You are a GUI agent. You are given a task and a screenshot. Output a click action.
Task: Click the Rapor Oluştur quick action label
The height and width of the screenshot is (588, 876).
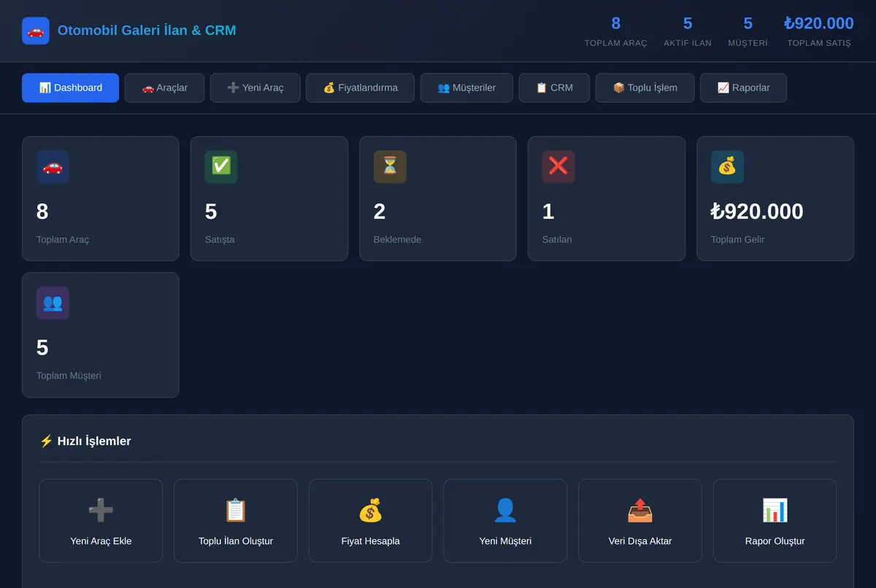[775, 541]
